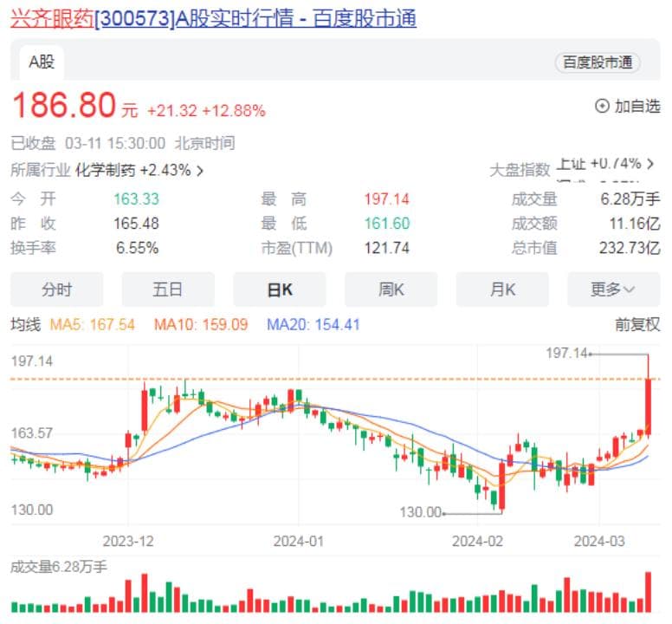Click the 昨收 value 165.48

[136, 224]
